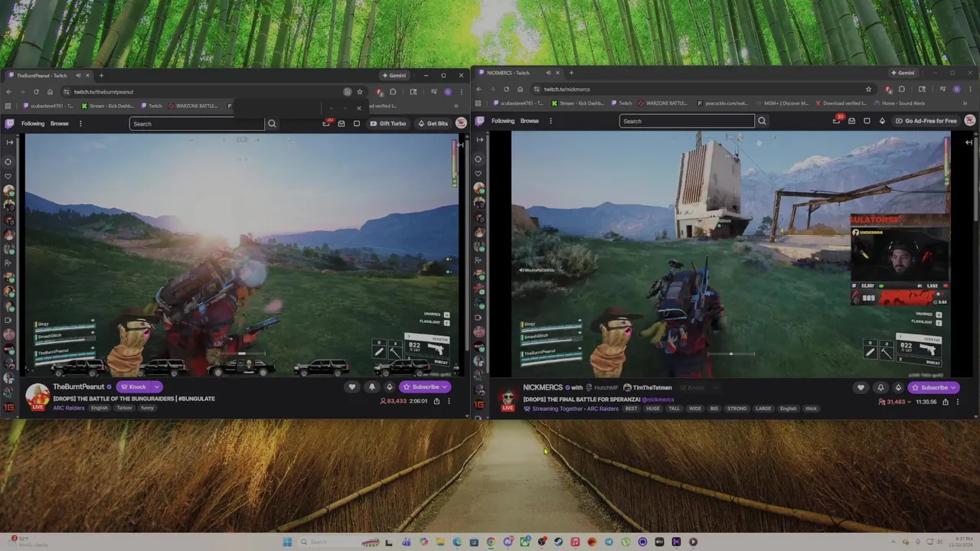Select the NICKMERCS - Twitch browser tab
The width and height of the screenshot is (980, 551).
click(518, 73)
